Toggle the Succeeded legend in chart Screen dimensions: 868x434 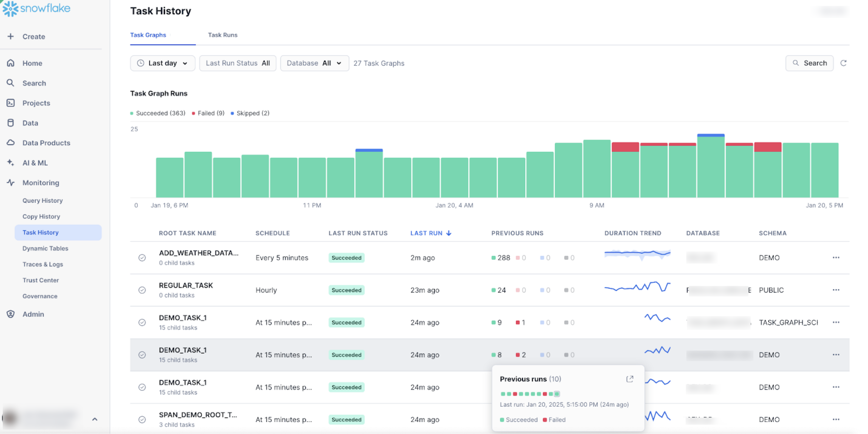pyautogui.click(x=158, y=113)
